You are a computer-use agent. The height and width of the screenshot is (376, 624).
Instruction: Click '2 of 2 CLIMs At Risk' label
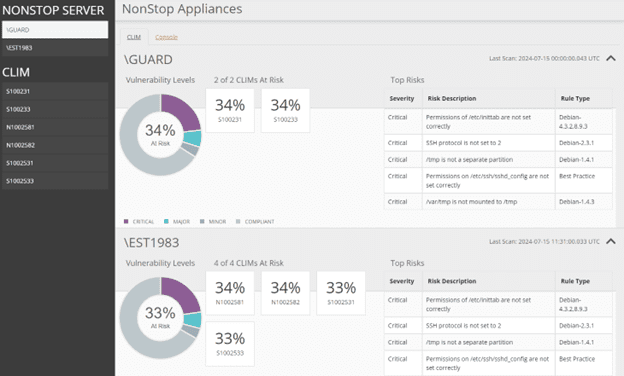249,80
